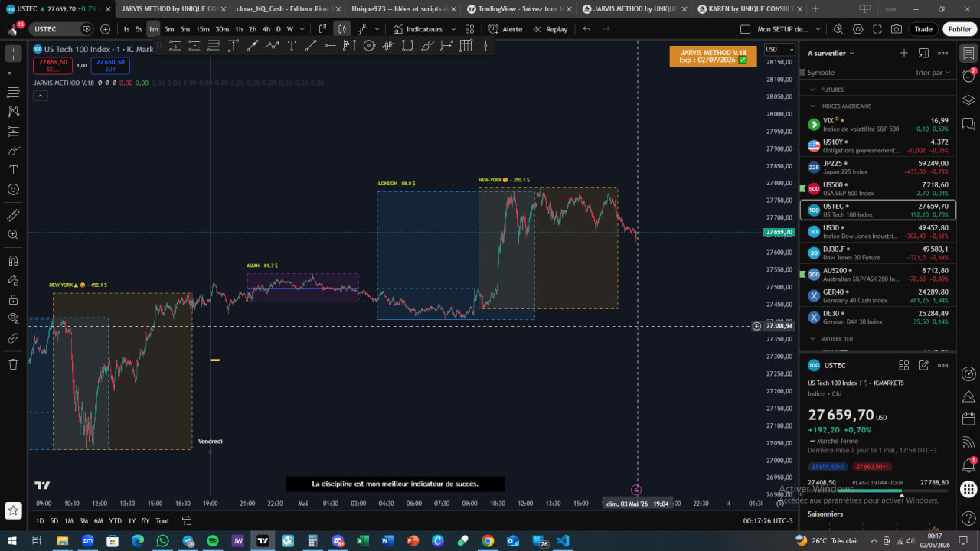Select the crosshair cursor tool
Screen dimensions: 980x551
pyautogui.click(x=13, y=54)
